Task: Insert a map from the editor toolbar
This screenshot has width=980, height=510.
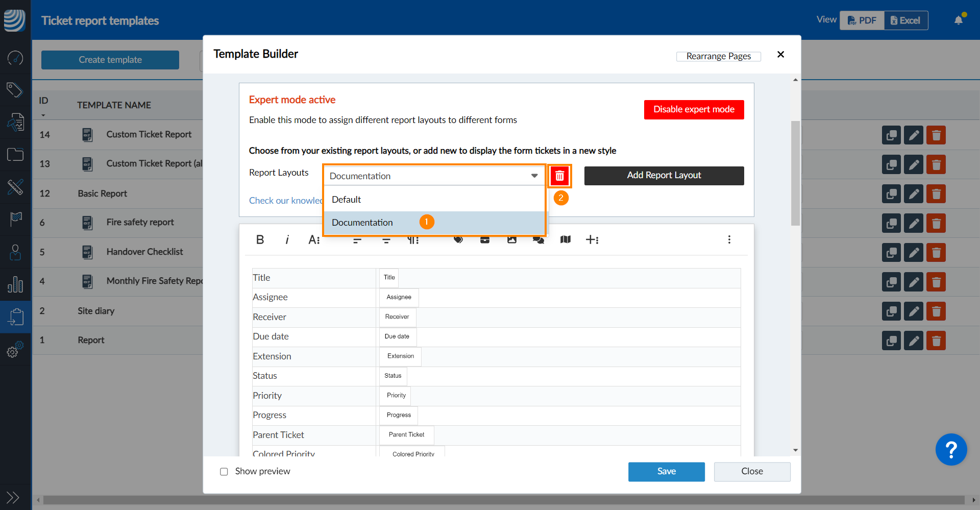Action: point(565,239)
